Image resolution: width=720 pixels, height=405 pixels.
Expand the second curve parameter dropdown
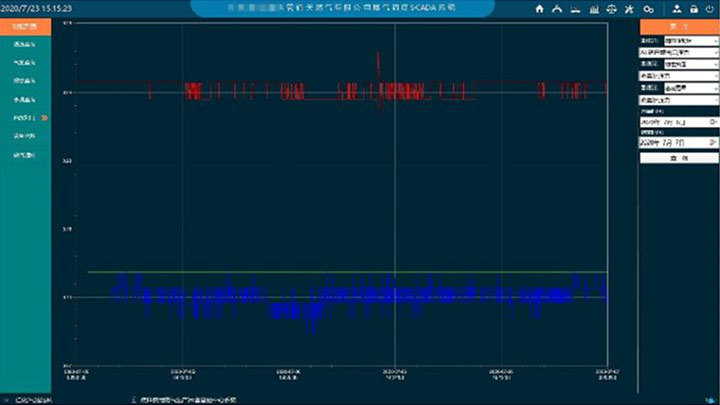(679, 76)
